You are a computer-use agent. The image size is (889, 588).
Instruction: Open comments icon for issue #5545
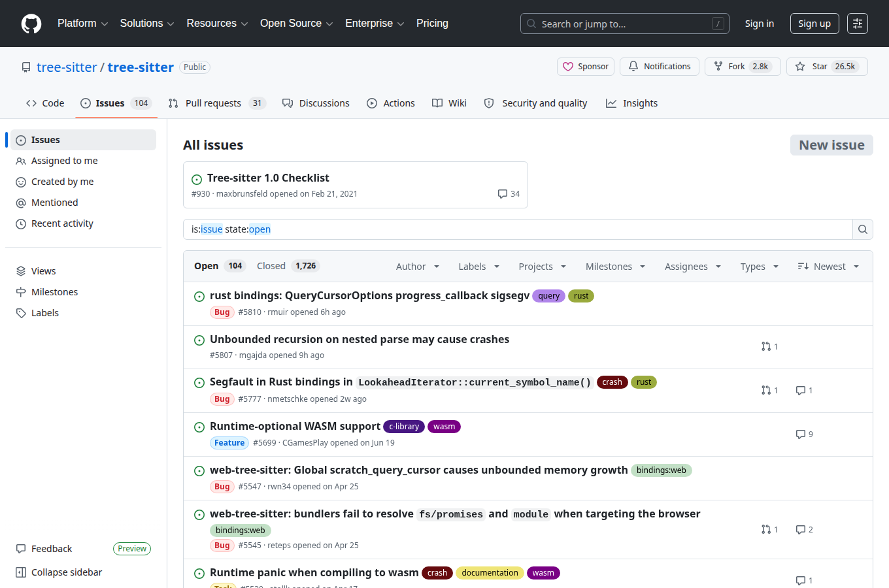[800, 529]
